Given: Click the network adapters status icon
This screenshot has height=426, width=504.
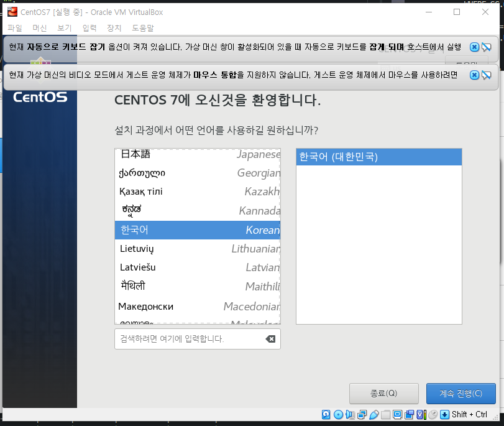Looking at the screenshot, I should 362,415.
